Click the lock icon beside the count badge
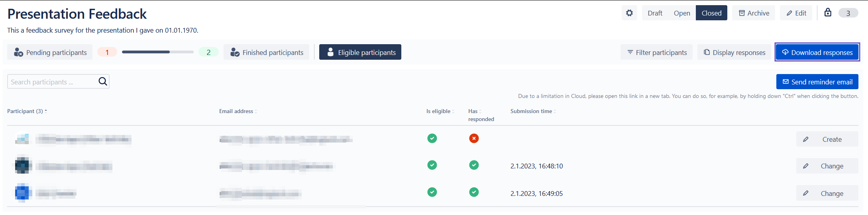The width and height of the screenshot is (868, 215). pos(828,13)
